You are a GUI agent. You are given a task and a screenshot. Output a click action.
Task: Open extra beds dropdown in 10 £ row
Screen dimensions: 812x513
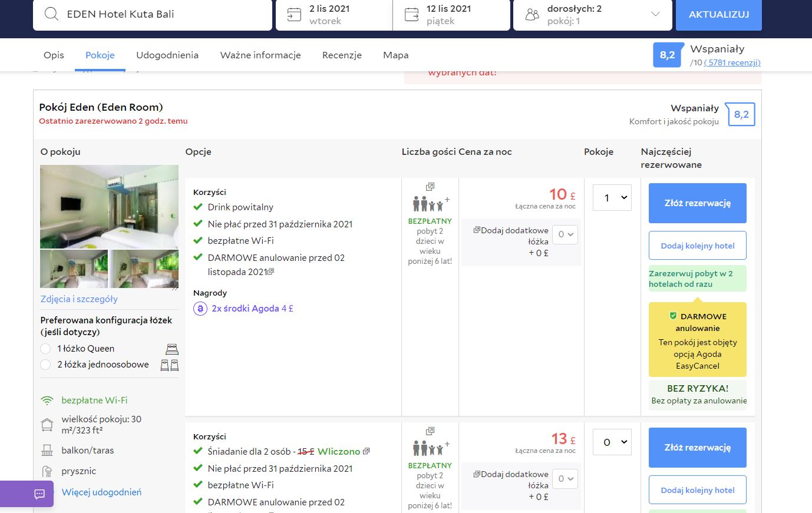[565, 234]
